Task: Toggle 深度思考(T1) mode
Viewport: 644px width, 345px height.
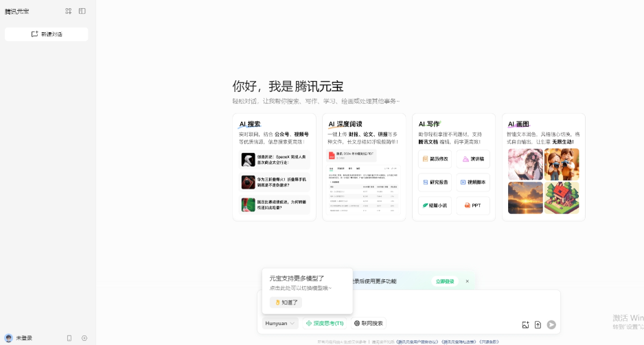Action: pos(325,323)
